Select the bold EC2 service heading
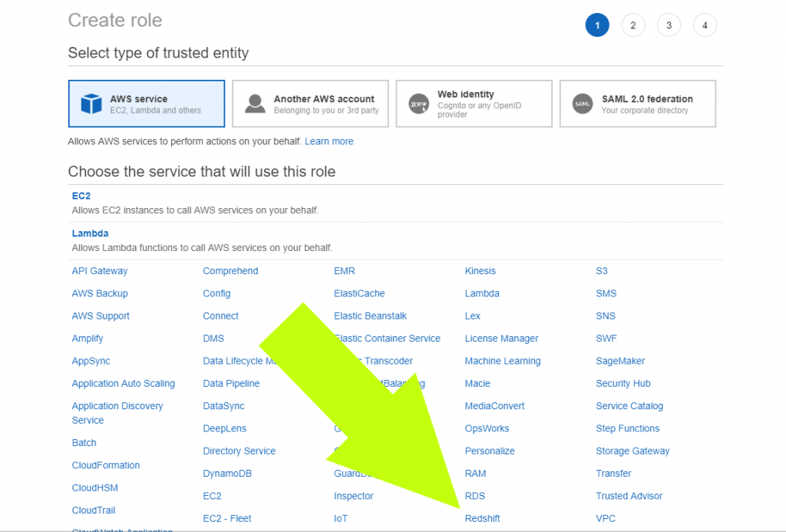 [x=81, y=196]
